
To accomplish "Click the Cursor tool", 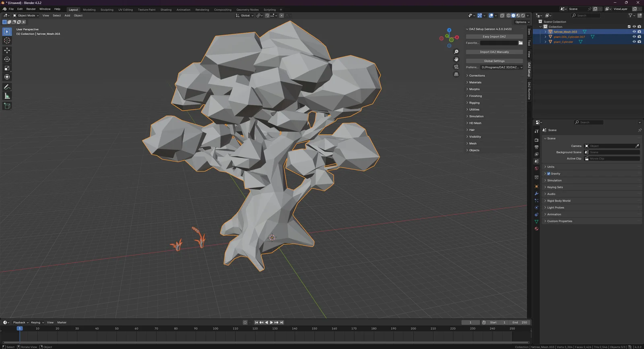I will click(x=7, y=40).
